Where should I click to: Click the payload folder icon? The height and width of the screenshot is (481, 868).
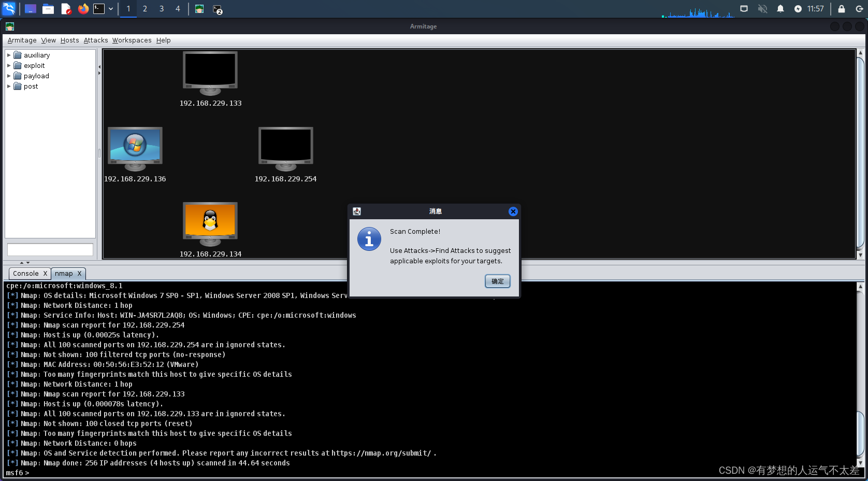tap(18, 76)
